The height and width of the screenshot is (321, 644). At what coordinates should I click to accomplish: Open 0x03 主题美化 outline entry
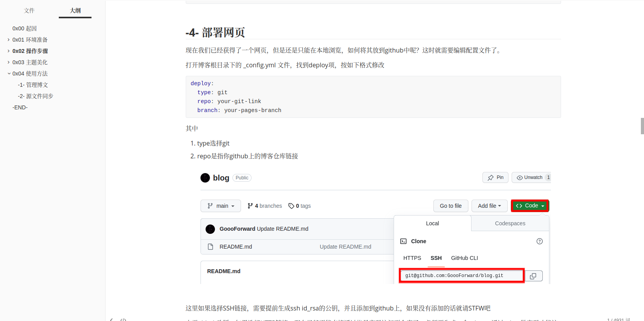coord(30,62)
